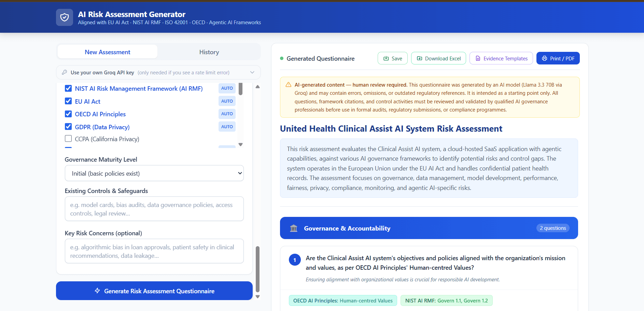Viewport: 644px width, 311px height.
Task: Click the question 1 text about objectives and policies
Action: (435, 263)
